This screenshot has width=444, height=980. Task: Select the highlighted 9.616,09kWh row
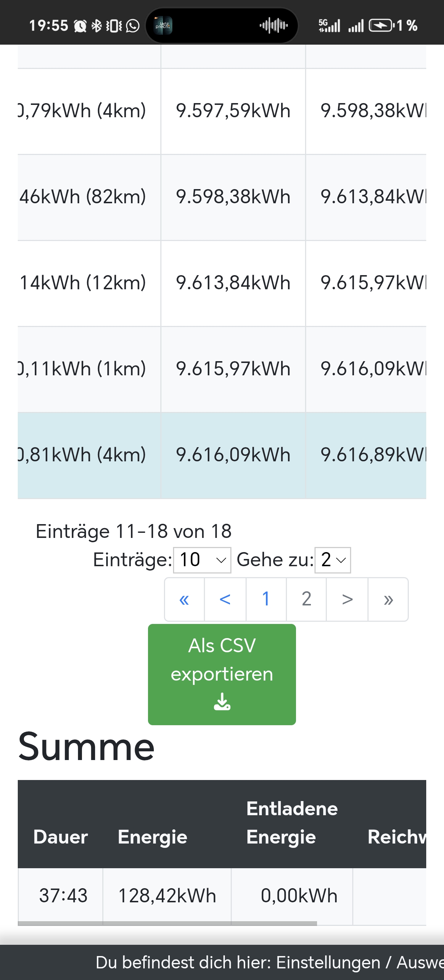(x=233, y=455)
